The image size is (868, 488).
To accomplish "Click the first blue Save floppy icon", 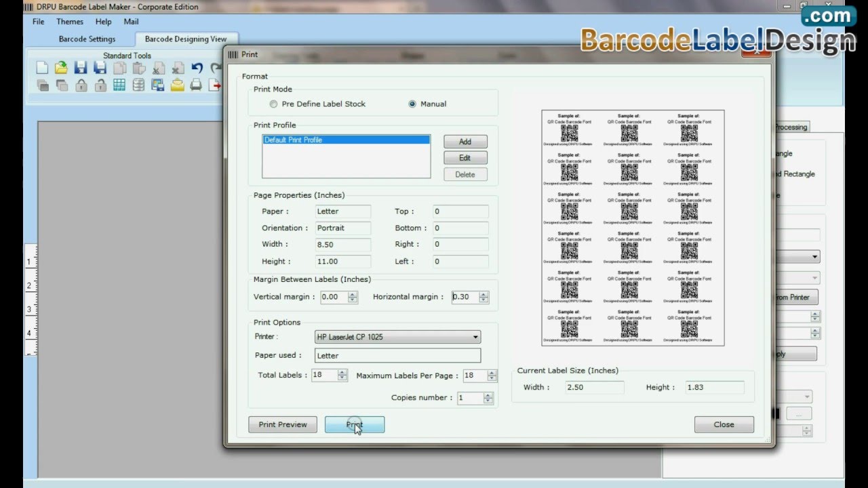I will (81, 68).
